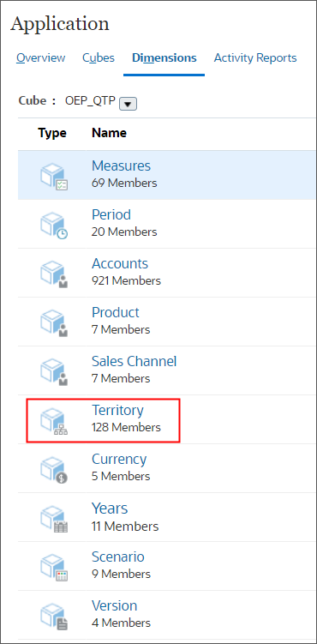Image resolution: width=317 pixels, height=644 pixels.
Task: Click the '11 Members' text
Action: tap(125, 526)
